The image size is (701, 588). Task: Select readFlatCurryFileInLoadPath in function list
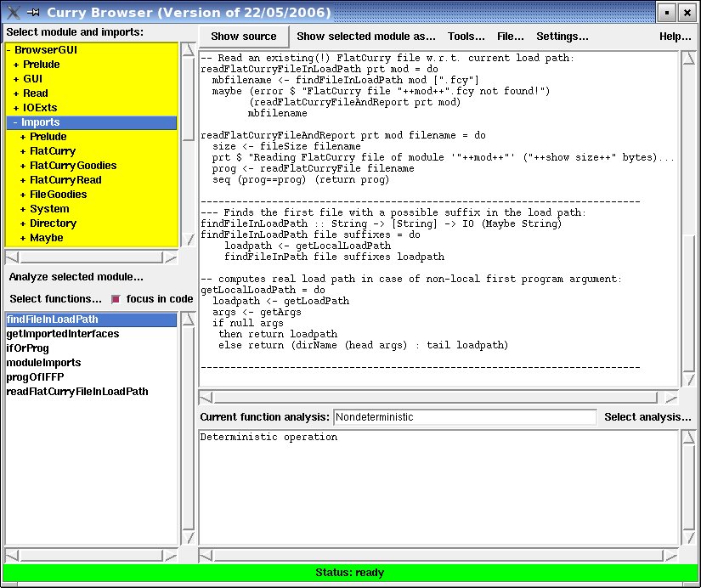pos(76,392)
